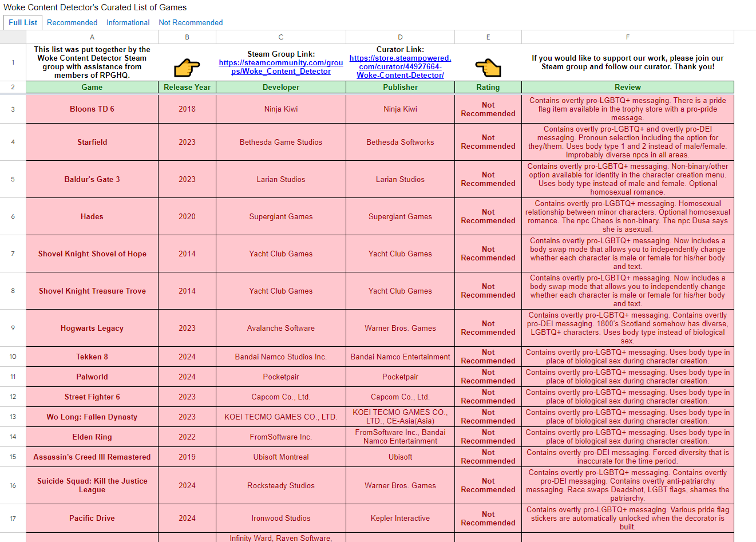Select Wo Long: Fallen Dynasty cell
The image size is (756, 542).
click(92, 417)
